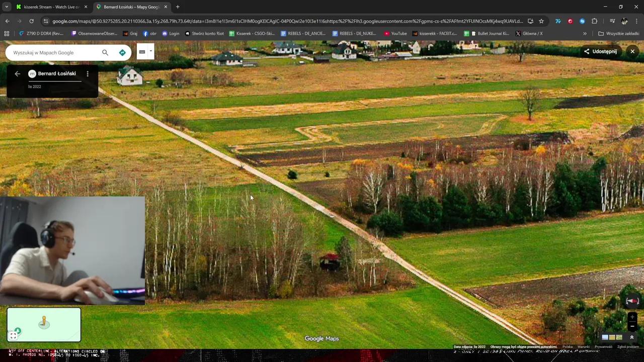644x362 pixels.
Task: Open the keyboard input tools dropdown arrow
Action: pyautogui.click(x=150, y=51)
